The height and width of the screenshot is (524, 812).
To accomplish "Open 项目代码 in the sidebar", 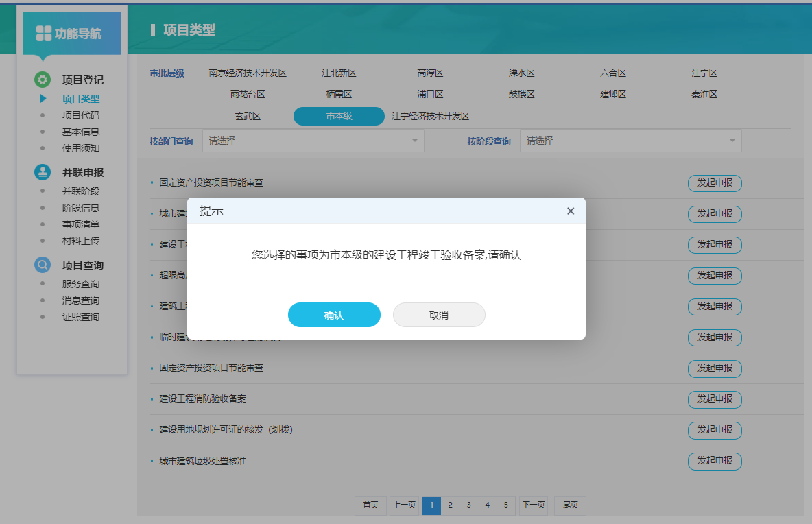I will point(81,115).
